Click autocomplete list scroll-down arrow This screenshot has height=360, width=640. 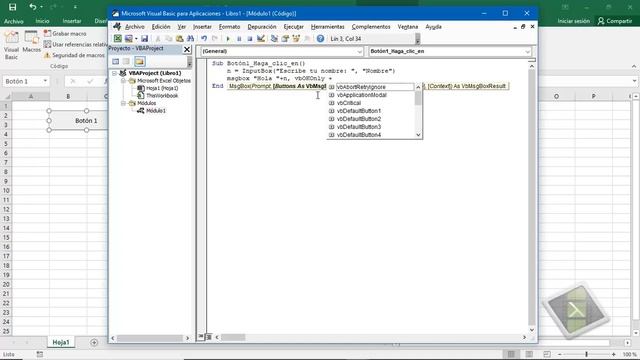(418, 135)
